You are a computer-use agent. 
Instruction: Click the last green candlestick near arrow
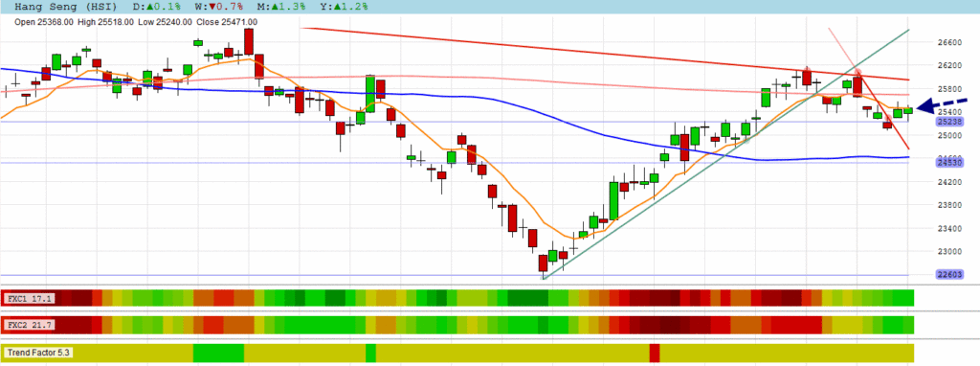907,110
